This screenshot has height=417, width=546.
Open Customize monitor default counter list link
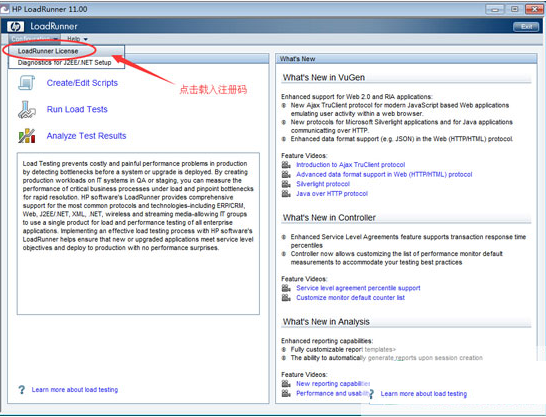tap(350, 298)
